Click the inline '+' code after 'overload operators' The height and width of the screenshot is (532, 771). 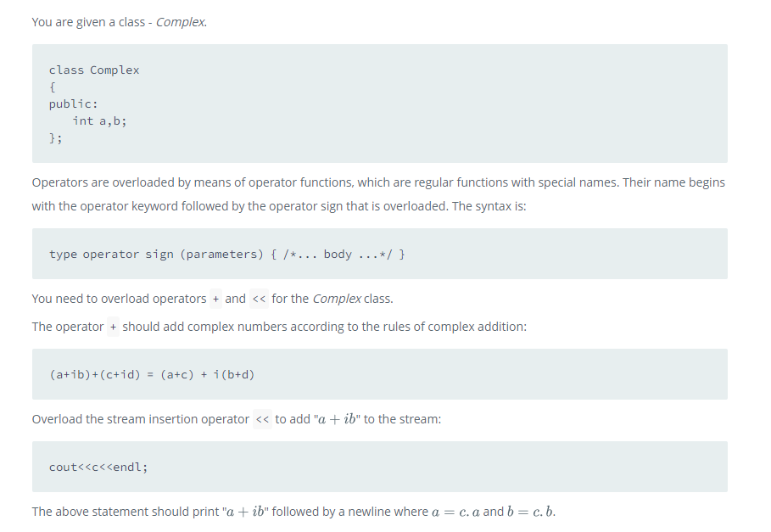(215, 299)
